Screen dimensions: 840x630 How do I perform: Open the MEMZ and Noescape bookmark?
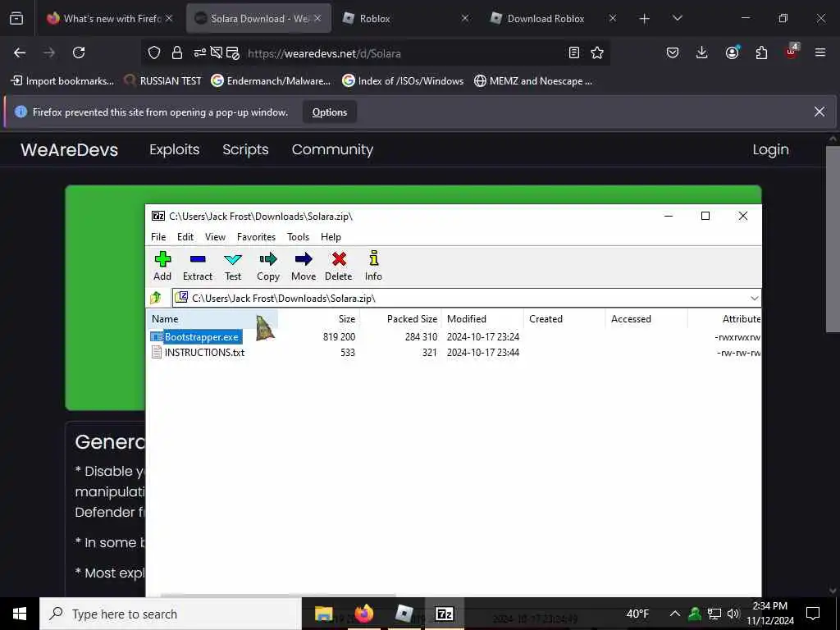(x=533, y=81)
